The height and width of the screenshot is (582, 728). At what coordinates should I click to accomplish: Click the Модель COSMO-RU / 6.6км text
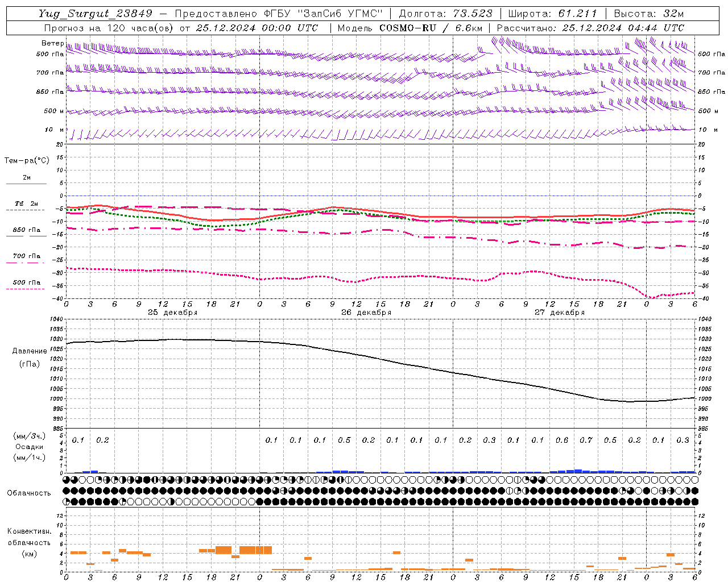(409, 28)
